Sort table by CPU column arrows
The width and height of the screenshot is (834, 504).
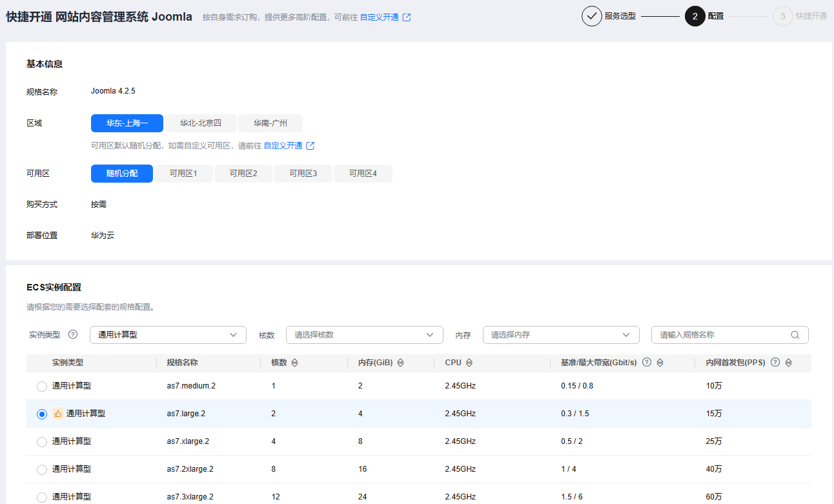(469, 363)
